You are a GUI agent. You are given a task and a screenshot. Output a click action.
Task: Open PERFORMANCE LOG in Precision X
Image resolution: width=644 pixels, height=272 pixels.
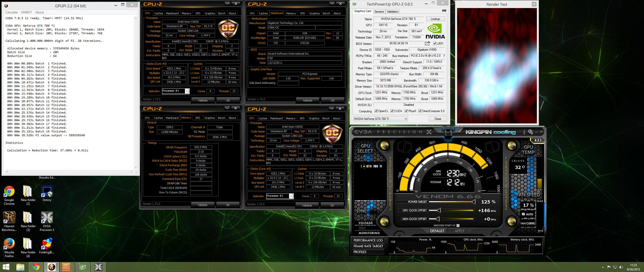[368, 240]
